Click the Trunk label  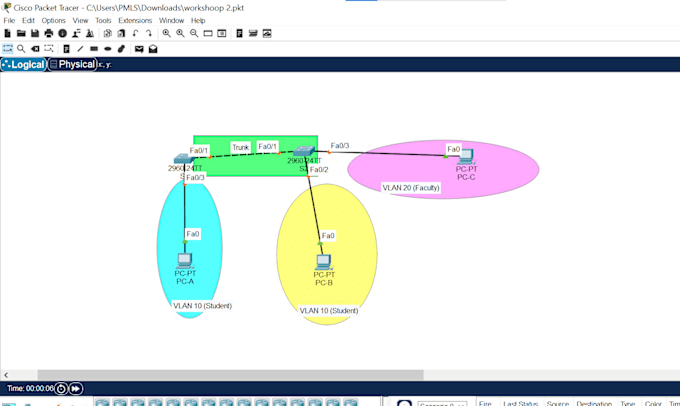click(240, 147)
